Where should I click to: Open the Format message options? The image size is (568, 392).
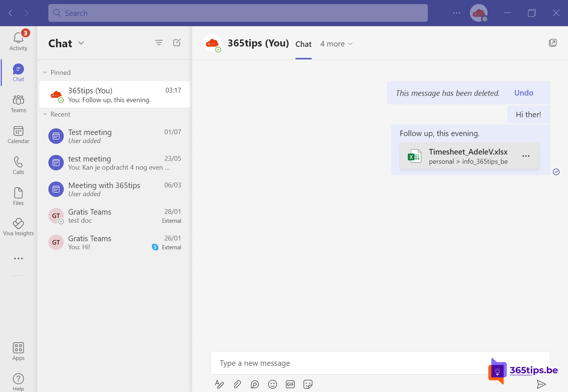point(219,384)
